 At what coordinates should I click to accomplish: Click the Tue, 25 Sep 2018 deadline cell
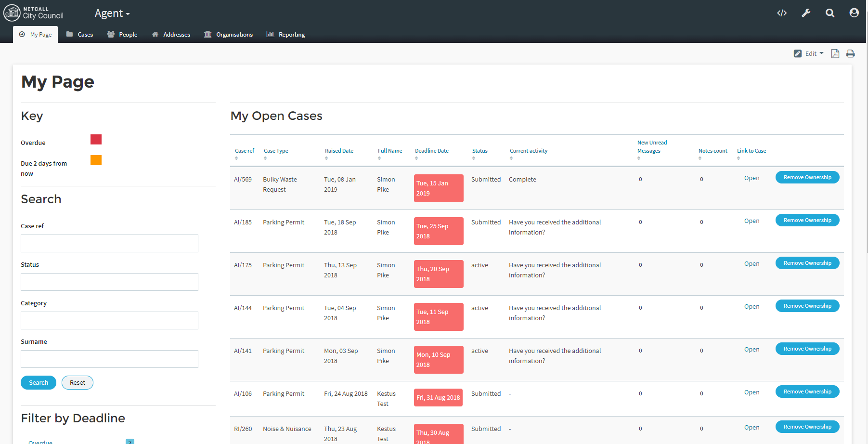point(439,231)
